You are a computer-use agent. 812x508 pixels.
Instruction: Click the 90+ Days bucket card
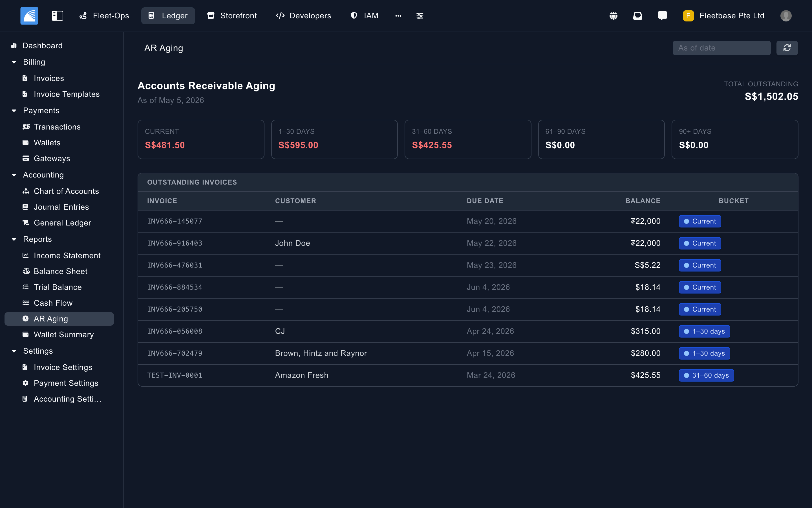tap(735, 139)
